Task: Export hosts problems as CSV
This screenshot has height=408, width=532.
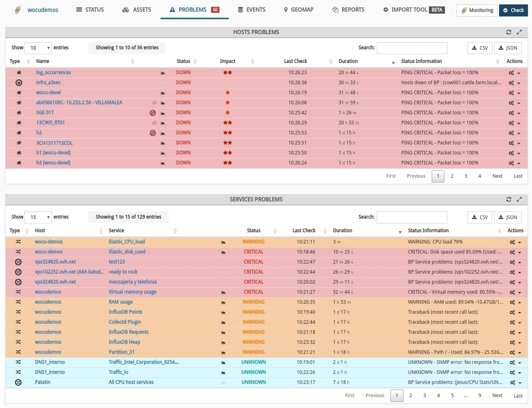Action: 480,48
